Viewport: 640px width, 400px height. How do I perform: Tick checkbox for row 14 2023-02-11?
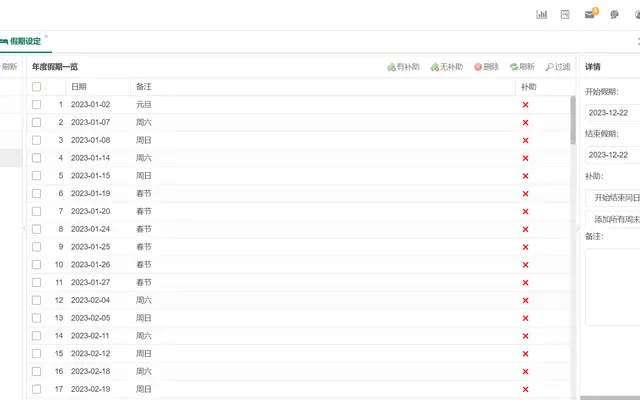(x=36, y=336)
